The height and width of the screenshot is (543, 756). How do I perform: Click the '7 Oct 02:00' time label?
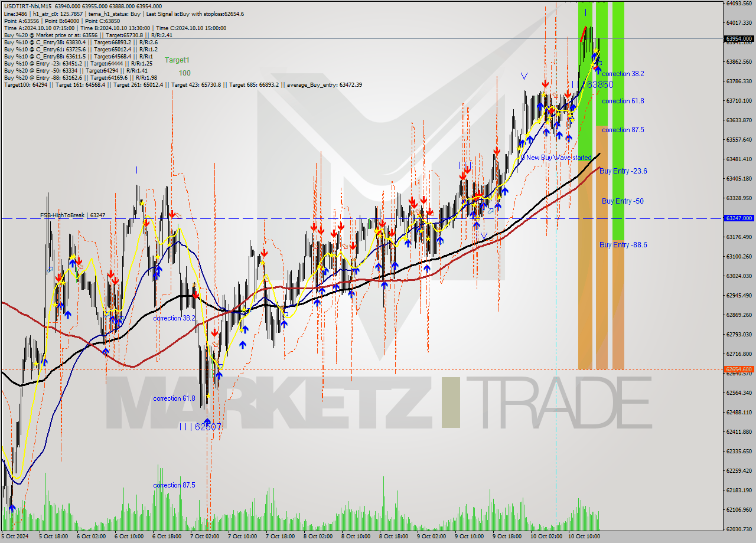click(x=204, y=537)
